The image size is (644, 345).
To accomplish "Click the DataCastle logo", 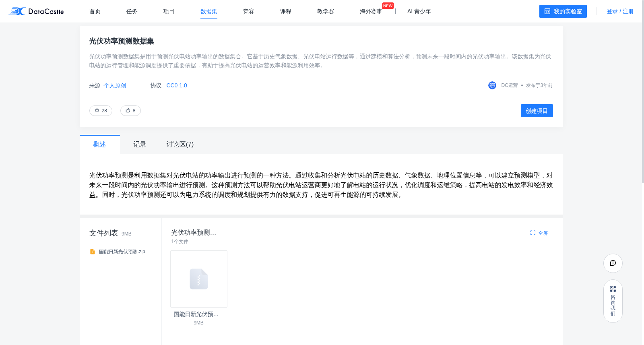I will tap(36, 11).
